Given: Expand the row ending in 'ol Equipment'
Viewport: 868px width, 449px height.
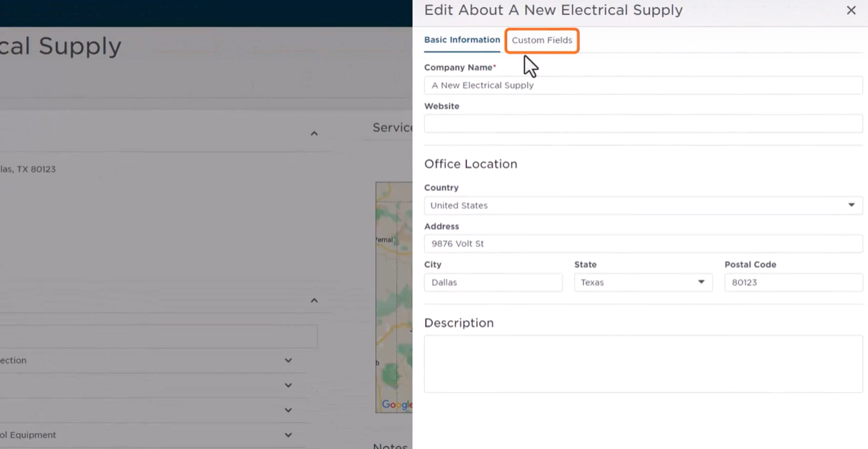Looking at the screenshot, I should (288, 435).
